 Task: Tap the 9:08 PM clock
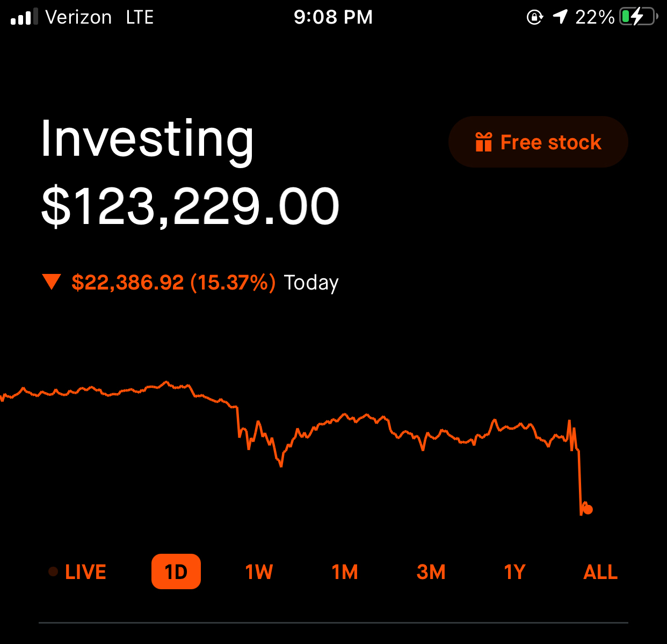pyautogui.click(x=333, y=17)
